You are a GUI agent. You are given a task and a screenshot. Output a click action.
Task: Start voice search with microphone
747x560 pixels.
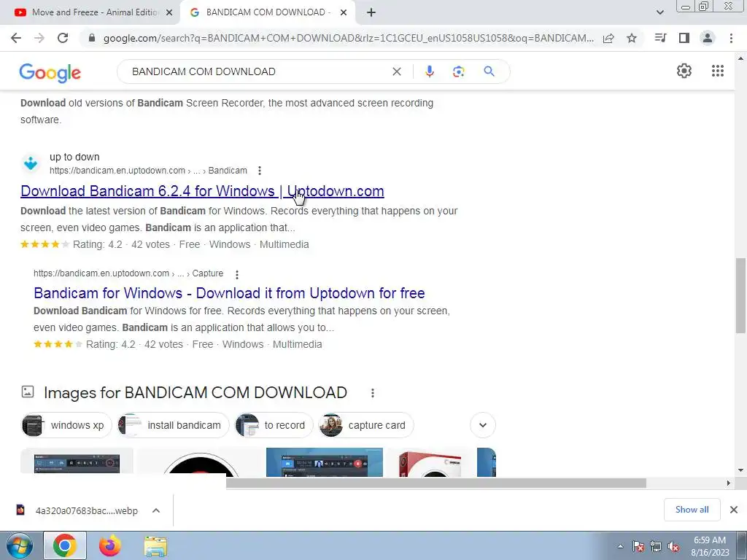click(429, 71)
